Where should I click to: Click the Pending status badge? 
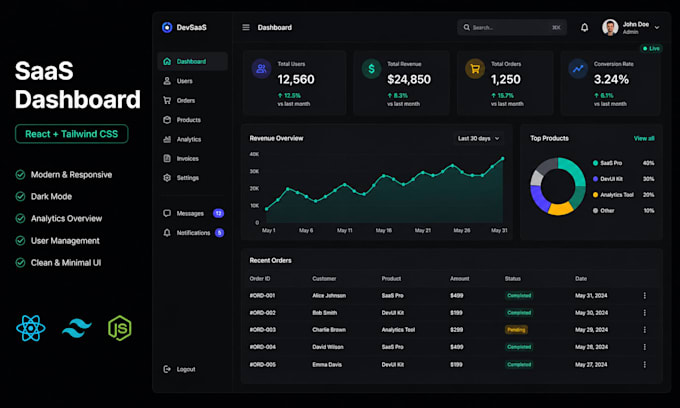516,330
